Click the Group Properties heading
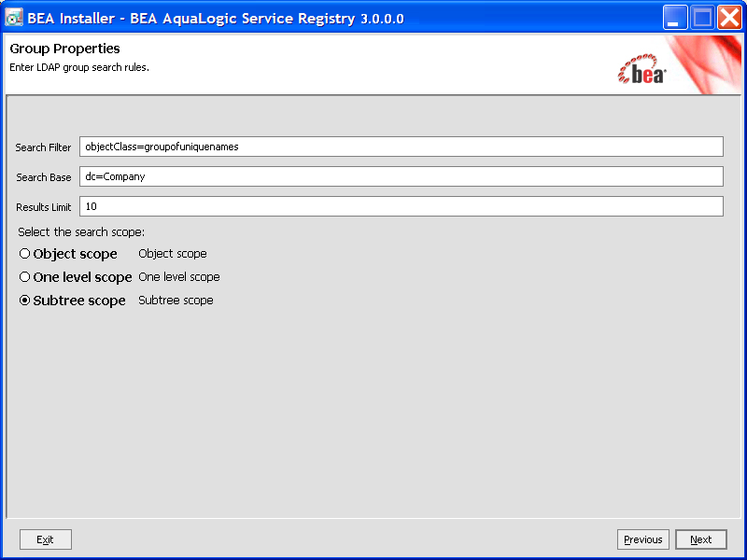 (x=64, y=49)
